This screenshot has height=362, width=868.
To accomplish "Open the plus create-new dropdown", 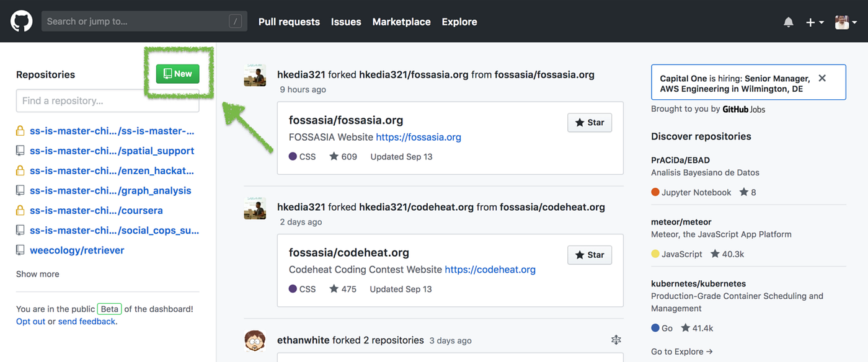I will coord(814,22).
